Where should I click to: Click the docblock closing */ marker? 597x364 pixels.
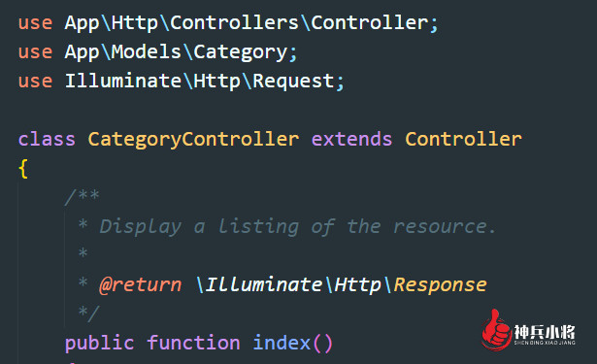coord(88,314)
